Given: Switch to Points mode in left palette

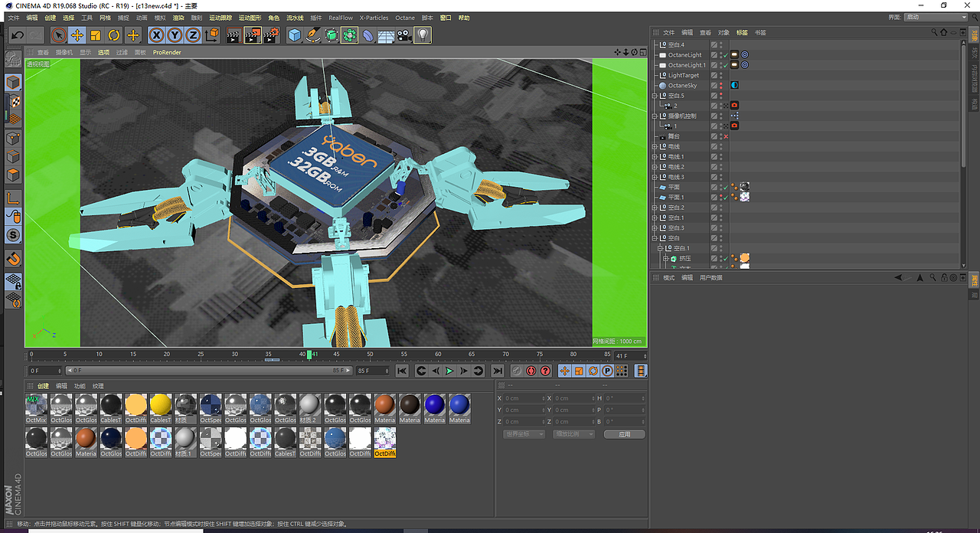Looking at the screenshot, I should [x=13, y=139].
